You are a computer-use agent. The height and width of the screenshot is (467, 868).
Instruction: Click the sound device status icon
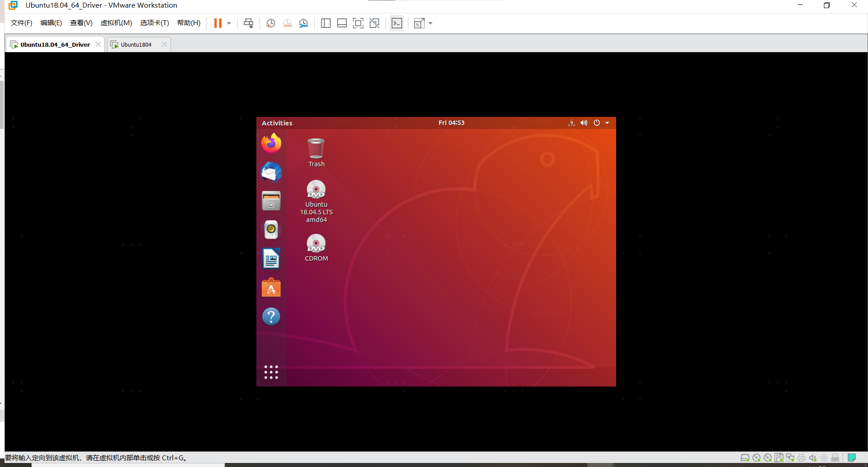tap(813, 458)
